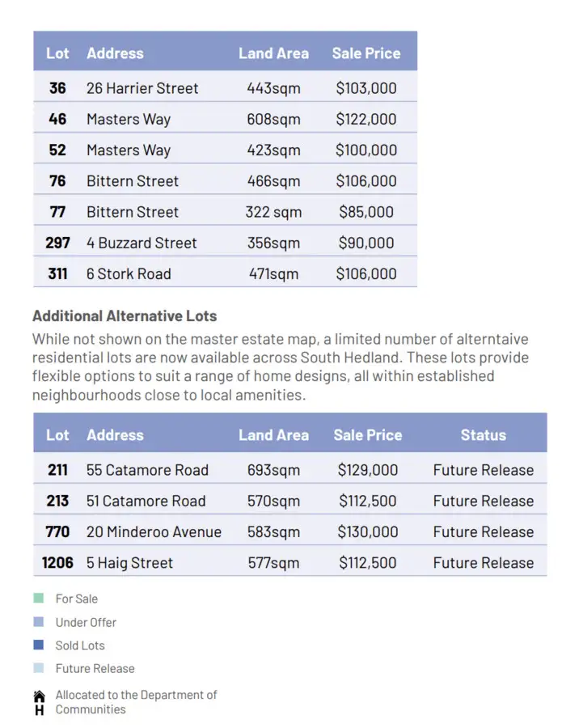Click the dark blue Sold Lots swatch
This screenshot has width=583, height=728.
coord(39,645)
